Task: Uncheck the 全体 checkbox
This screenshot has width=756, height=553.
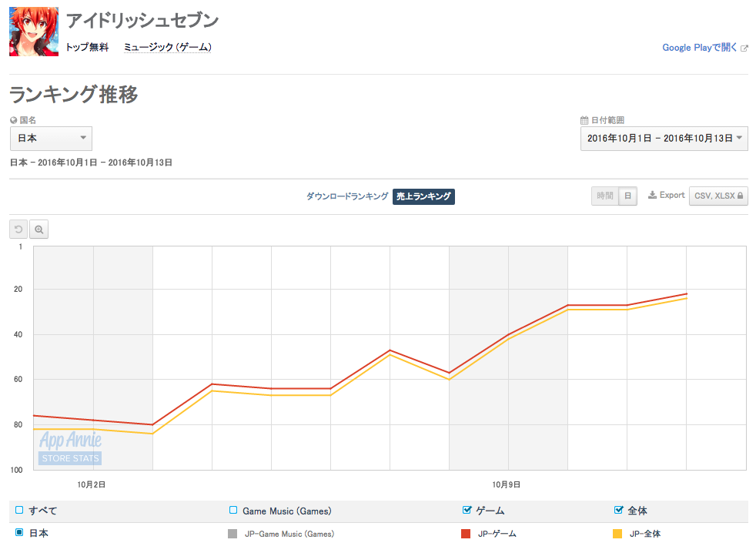Action: pyautogui.click(x=619, y=510)
